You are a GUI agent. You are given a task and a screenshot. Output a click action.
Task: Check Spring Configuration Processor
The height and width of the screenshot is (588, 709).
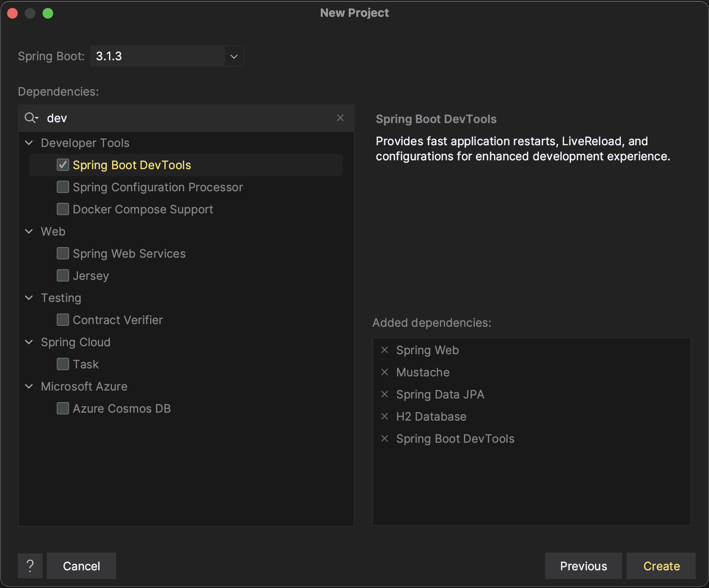tap(63, 187)
